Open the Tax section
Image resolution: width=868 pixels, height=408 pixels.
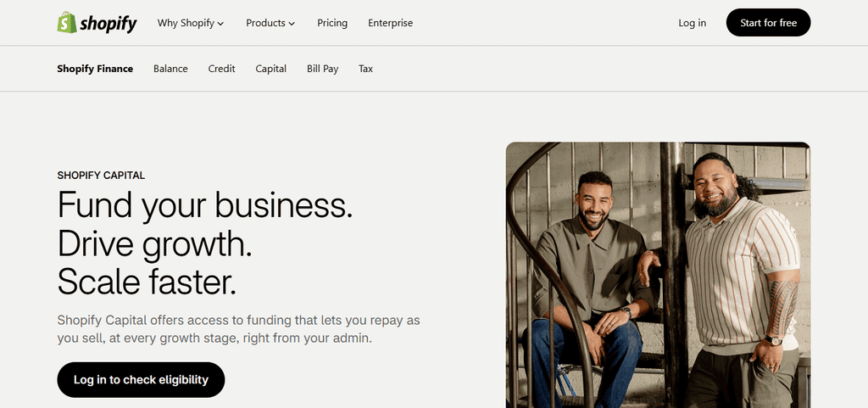(365, 69)
